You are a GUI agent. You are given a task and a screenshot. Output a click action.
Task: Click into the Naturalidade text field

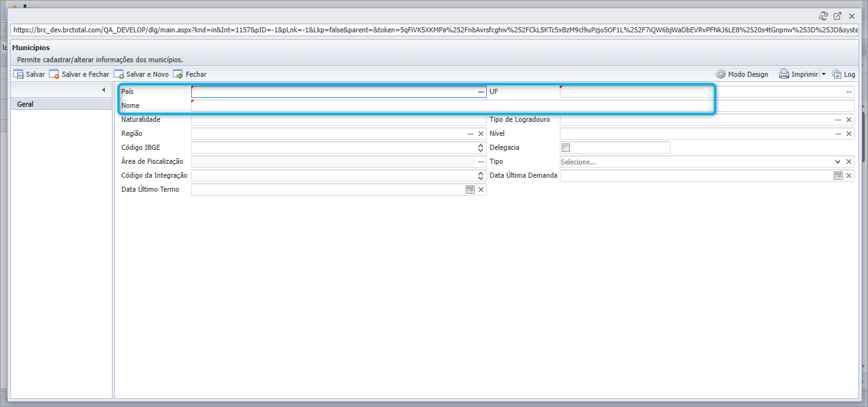pos(339,120)
